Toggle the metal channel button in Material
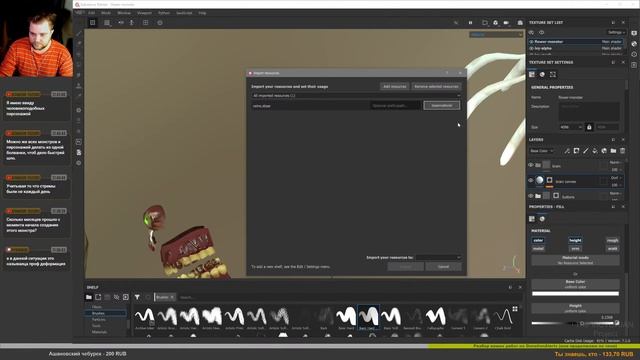The height and width of the screenshot is (360, 640). (x=538, y=249)
